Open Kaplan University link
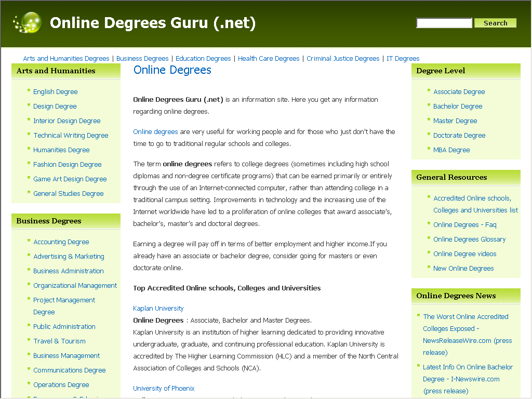532x399 pixels. click(158, 309)
